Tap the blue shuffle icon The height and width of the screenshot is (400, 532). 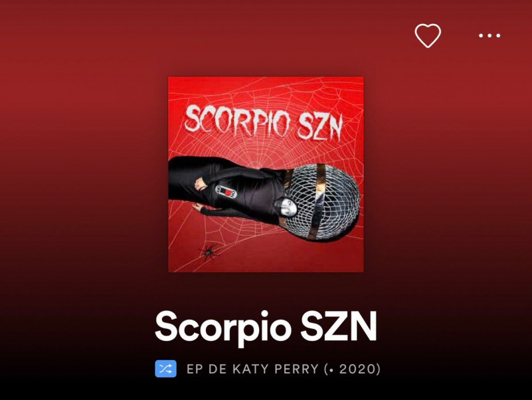[x=165, y=369]
